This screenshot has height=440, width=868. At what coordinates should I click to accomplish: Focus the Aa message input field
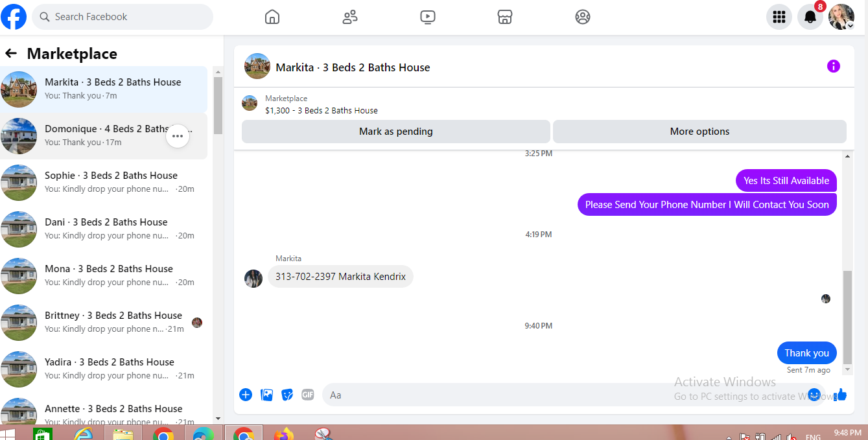[x=573, y=395]
